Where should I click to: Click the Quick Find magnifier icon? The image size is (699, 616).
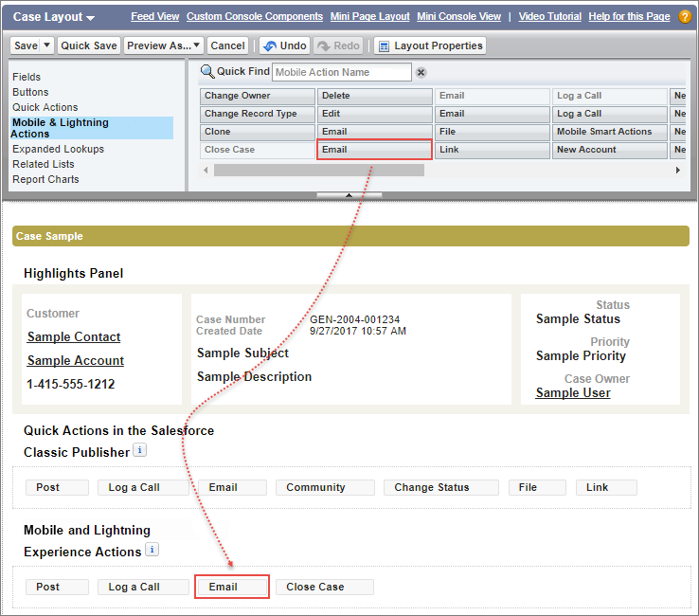pos(207,71)
